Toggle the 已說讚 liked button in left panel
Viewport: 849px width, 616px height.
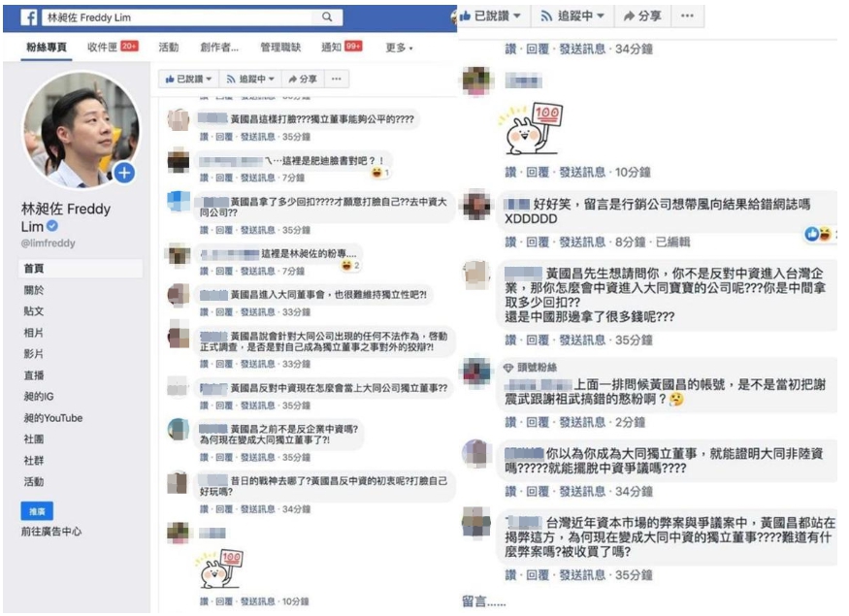point(189,79)
